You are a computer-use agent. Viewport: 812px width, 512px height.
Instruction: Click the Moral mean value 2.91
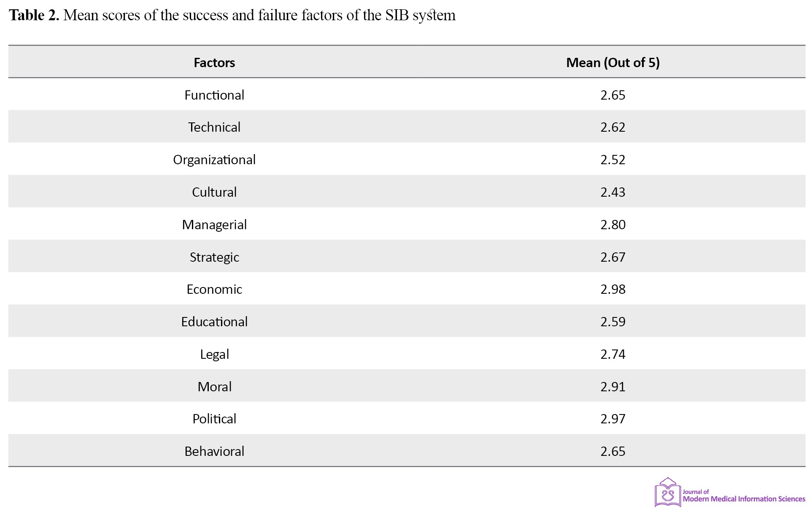point(613,387)
